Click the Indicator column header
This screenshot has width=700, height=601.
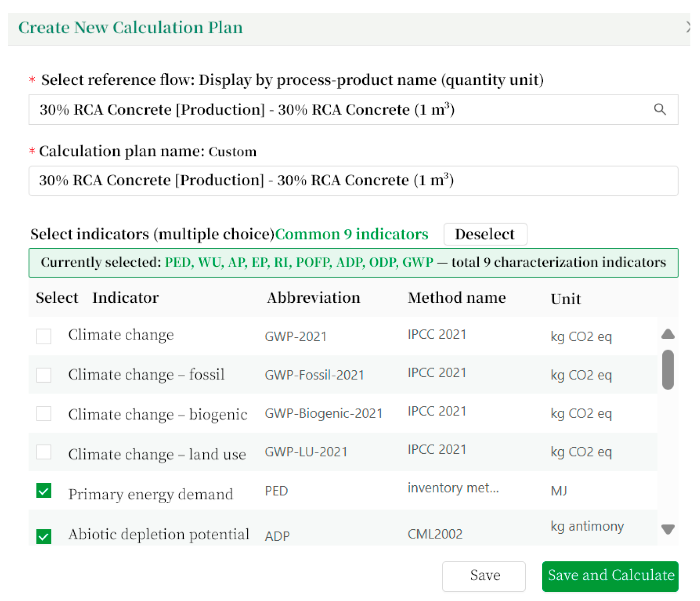(125, 297)
